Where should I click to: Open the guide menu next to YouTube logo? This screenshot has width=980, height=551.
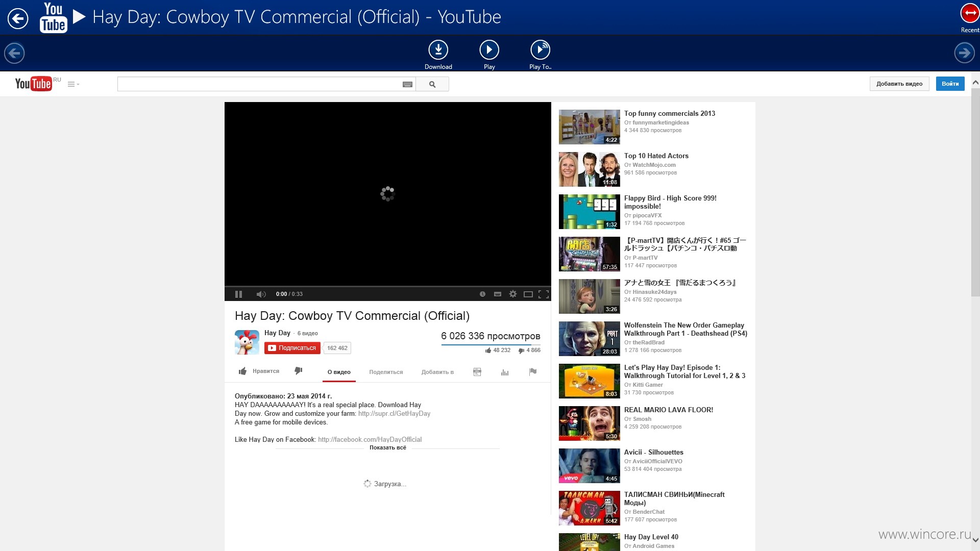point(73,84)
